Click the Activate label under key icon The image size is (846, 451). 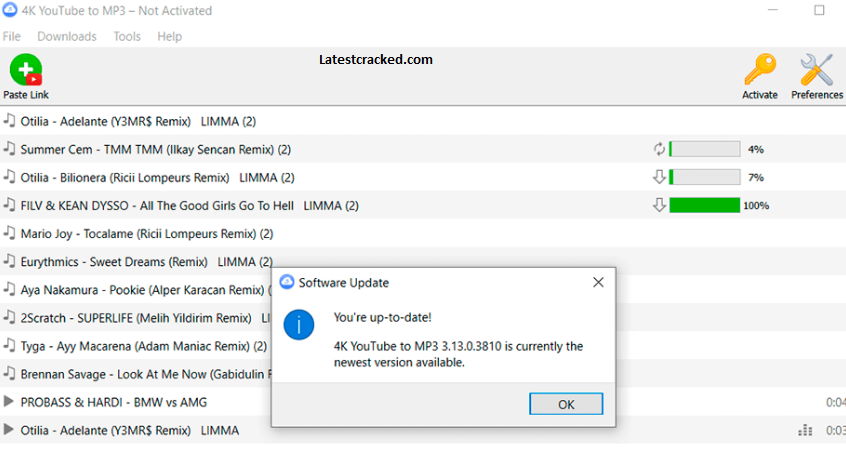(x=760, y=95)
